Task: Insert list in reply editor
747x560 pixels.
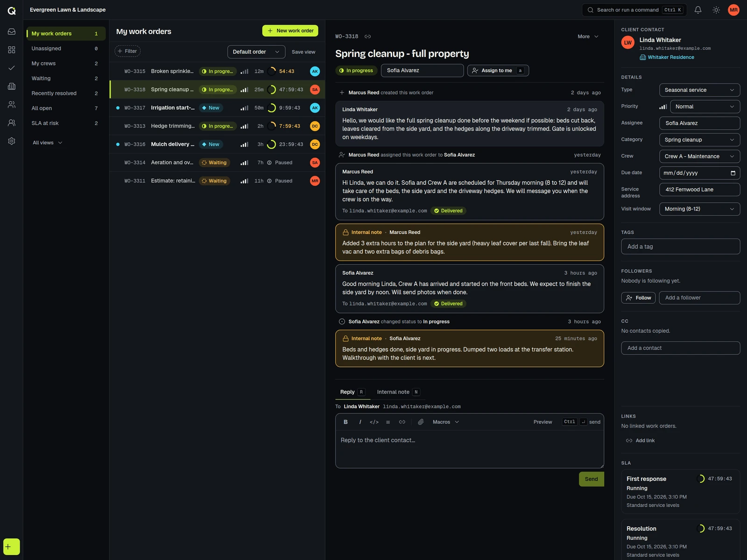Action: tap(388, 422)
